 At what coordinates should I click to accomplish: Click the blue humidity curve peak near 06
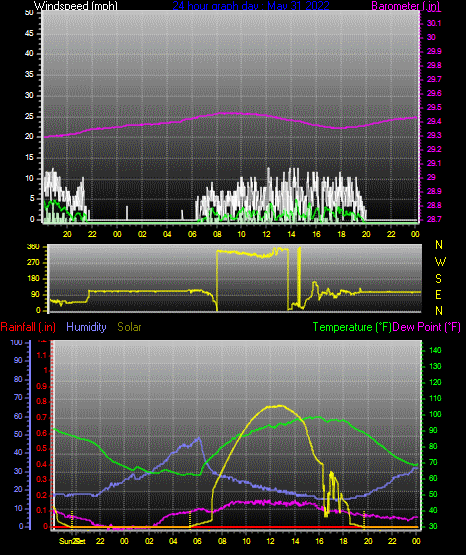click(x=199, y=438)
